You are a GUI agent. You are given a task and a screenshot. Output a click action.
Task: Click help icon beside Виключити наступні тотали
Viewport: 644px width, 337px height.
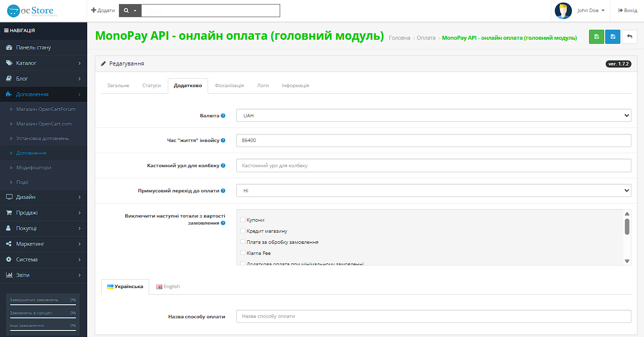(223, 223)
